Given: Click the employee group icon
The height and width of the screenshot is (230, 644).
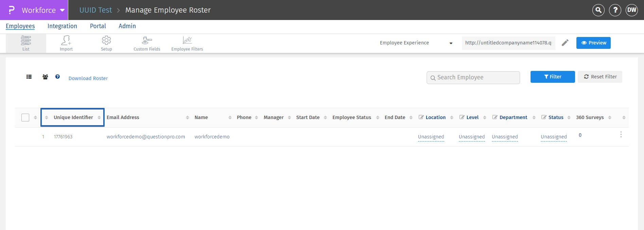Looking at the screenshot, I should (x=45, y=77).
